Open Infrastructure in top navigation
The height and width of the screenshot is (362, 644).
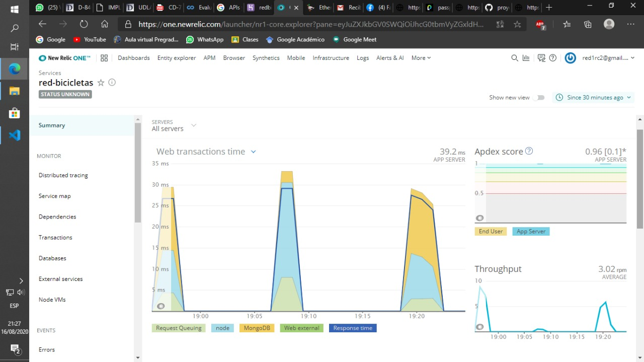(331, 58)
